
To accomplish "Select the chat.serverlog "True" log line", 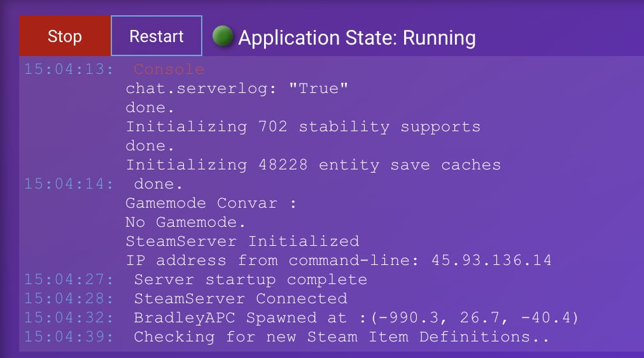I will (x=237, y=89).
